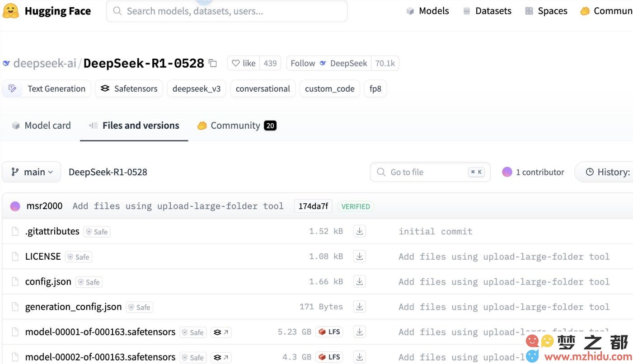Open the generation_config.json row commit message

[x=504, y=307]
